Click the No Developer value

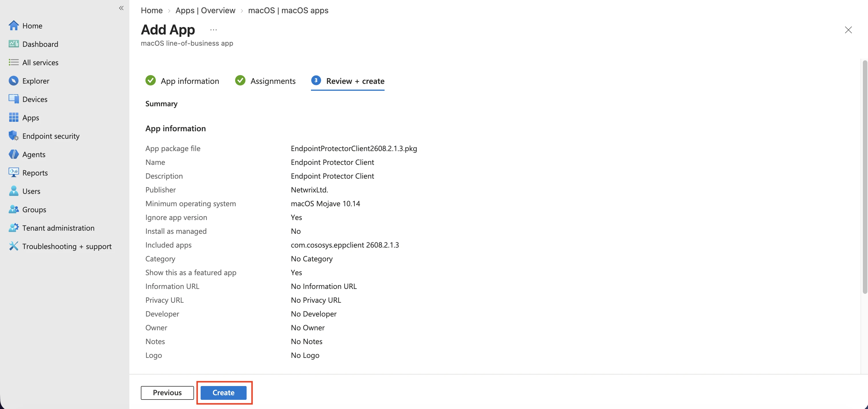point(314,314)
